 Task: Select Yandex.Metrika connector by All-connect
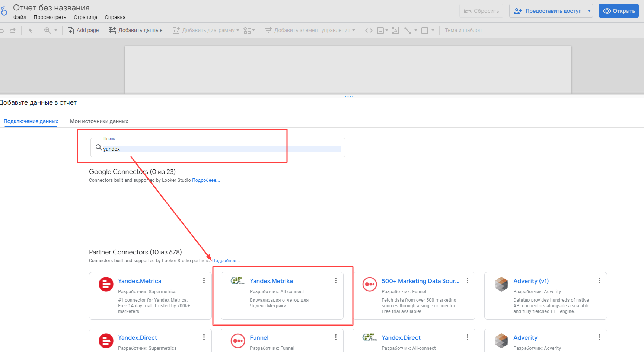click(282, 296)
